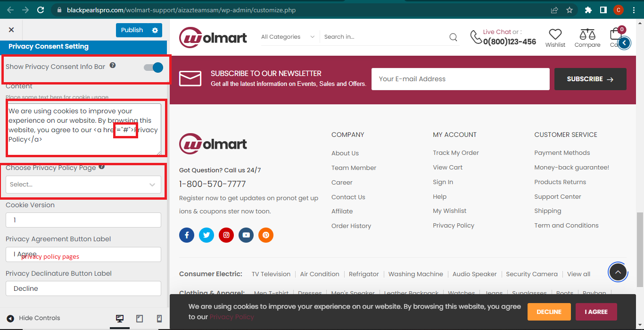Open Order History footer link
The image size is (644, 330).
351,226
